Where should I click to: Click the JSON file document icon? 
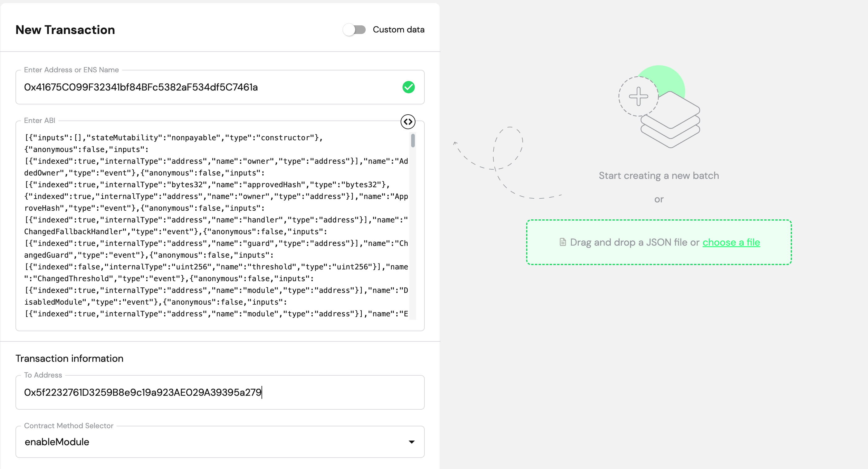562,242
